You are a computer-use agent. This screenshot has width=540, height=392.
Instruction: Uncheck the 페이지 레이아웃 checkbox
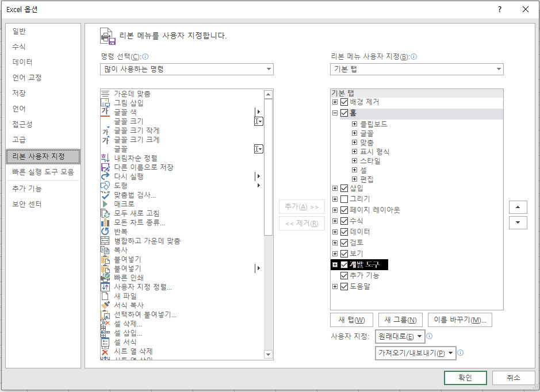click(344, 210)
